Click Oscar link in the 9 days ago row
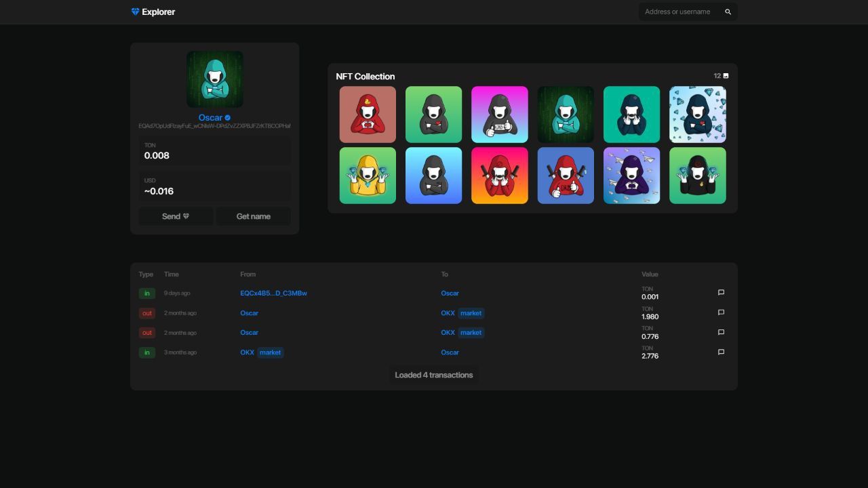The image size is (868, 488). pyautogui.click(x=450, y=293)
